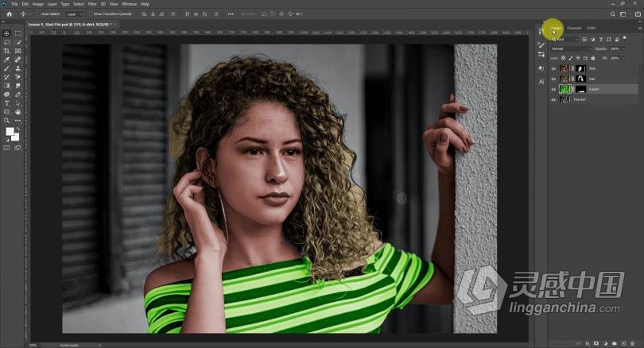This screenshot has height=348, width=644.
Task: Swap foreground and background colors
Action: point(17,129)
